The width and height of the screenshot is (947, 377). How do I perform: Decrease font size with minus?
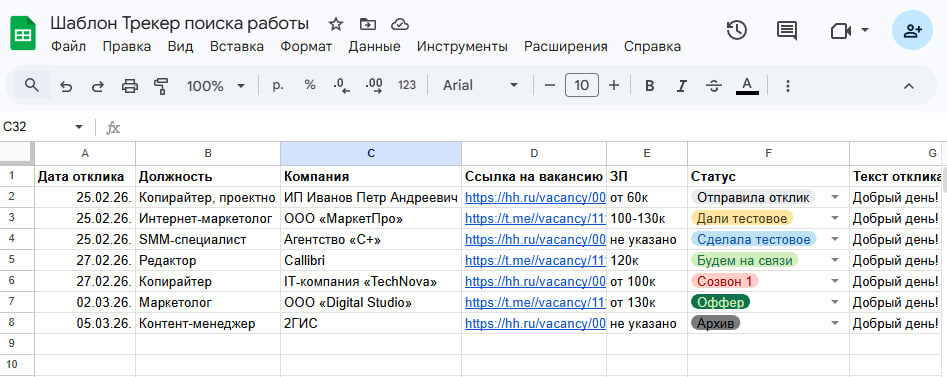[550, 86]
